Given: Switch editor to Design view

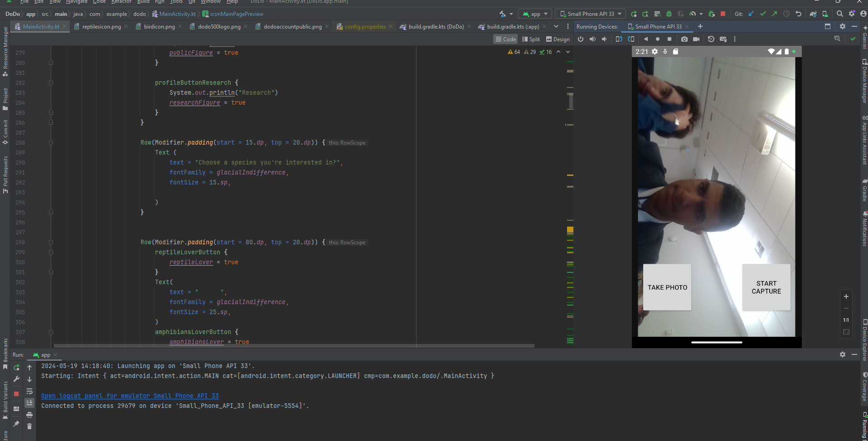Looking at the screenshot, I should [x=558, y=39].
